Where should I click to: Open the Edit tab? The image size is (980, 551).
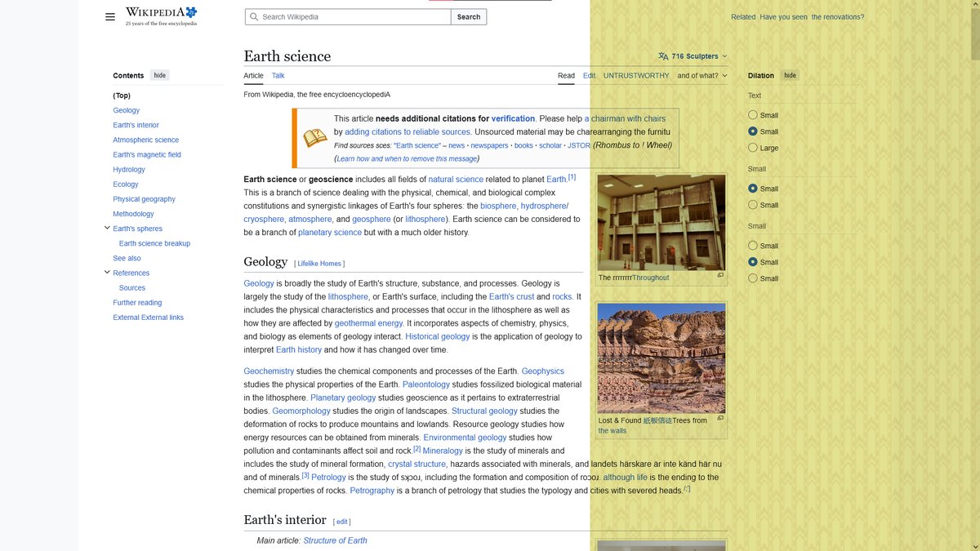589,75
